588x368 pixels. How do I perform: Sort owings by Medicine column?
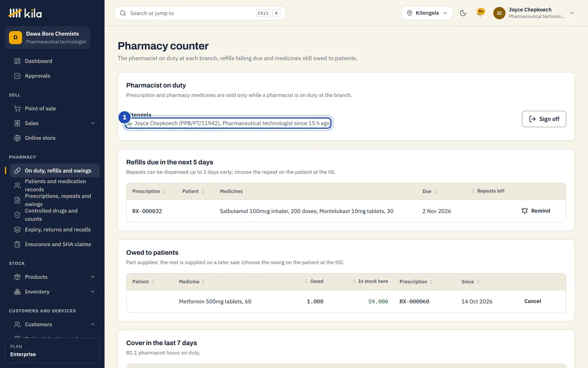[192, 282]
